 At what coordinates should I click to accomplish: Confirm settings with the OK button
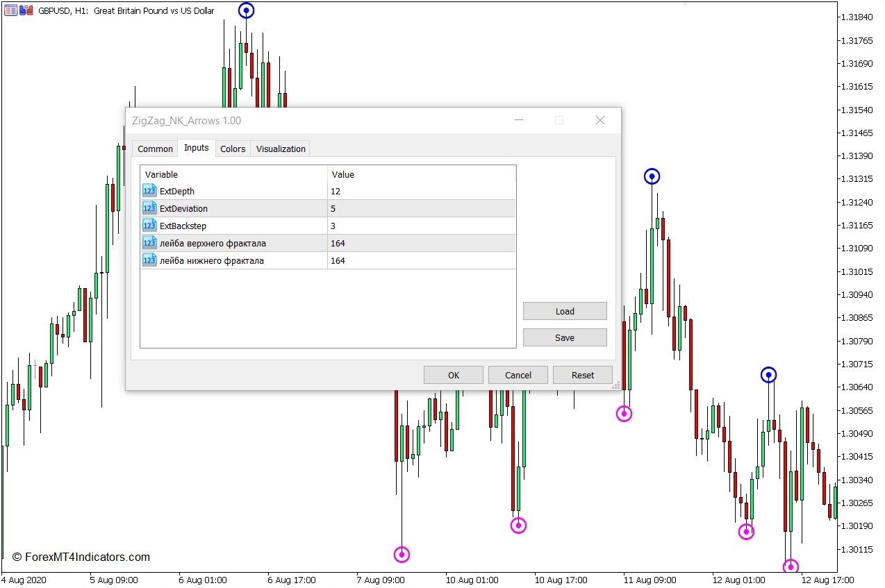[x=454, y=375]
